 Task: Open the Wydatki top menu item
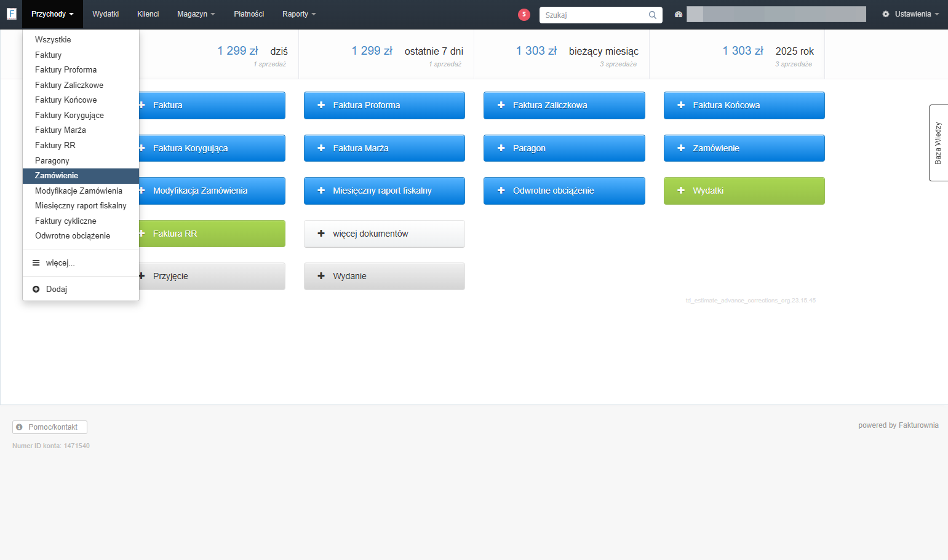point(105,14)
